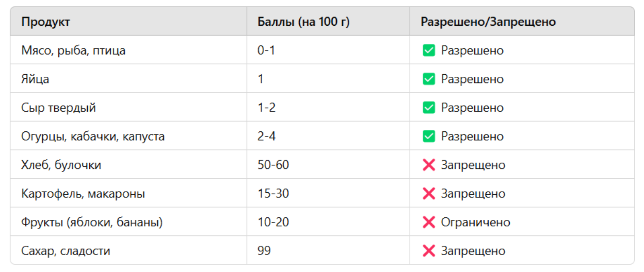This screenshot has height=272, width=644.
Task: Click the red cross in the Сахар, сладости row
Action: 428,251
